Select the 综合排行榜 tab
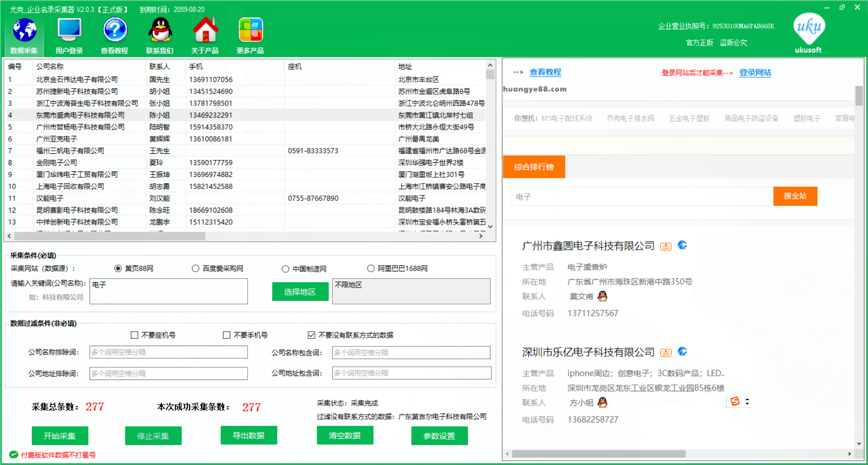 coord(534,167)
